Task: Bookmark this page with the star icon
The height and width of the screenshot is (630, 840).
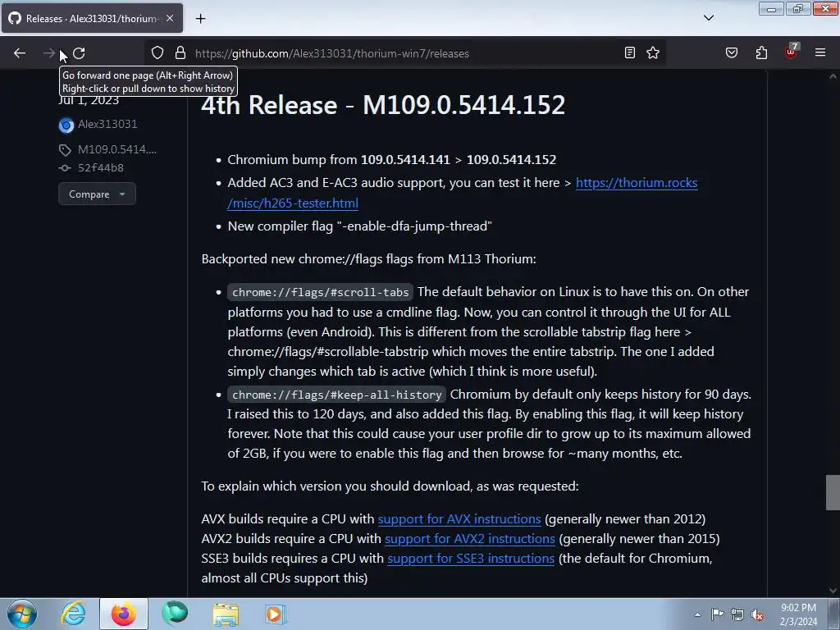Action: 653,53
